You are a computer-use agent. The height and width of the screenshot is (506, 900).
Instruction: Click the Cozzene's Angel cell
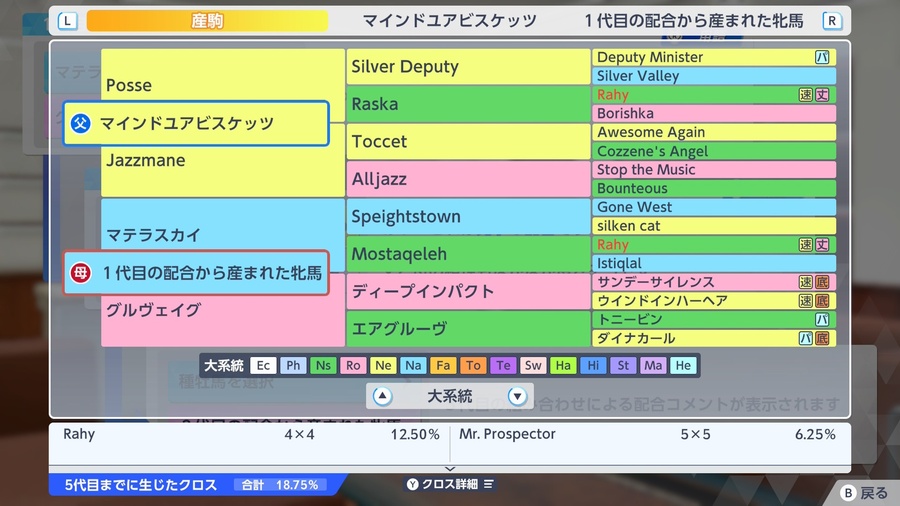pyautogui.click(x=714, y=151)
